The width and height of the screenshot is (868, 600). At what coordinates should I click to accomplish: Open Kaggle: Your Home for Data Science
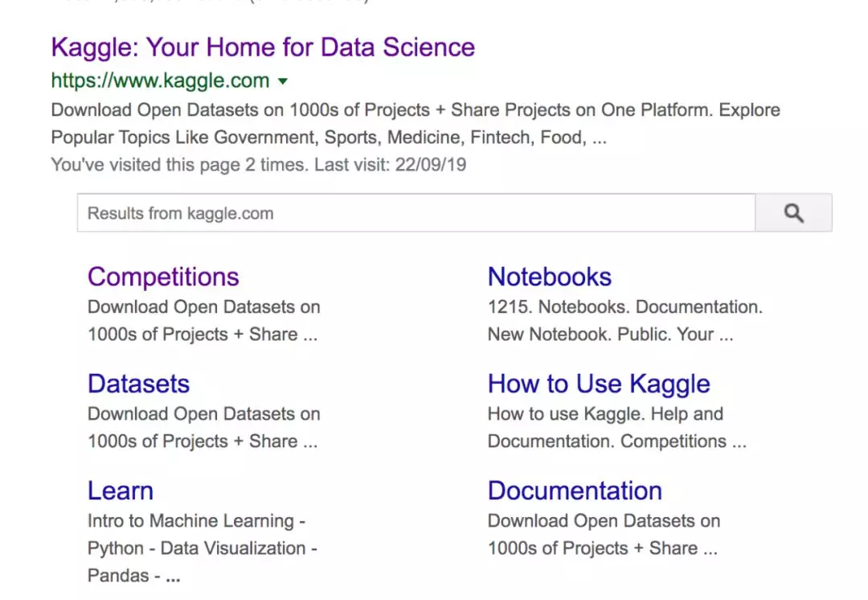[263, 47]
